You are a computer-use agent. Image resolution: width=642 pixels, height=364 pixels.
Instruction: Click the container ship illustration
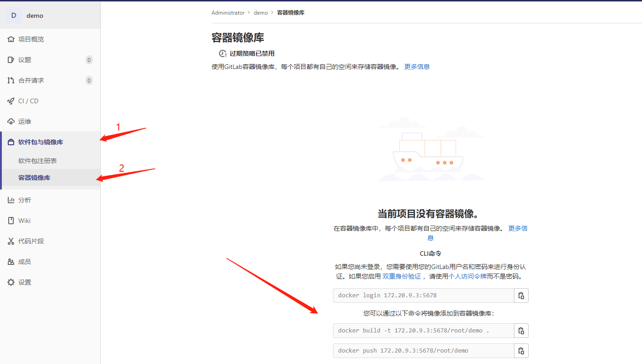(430, 149)
